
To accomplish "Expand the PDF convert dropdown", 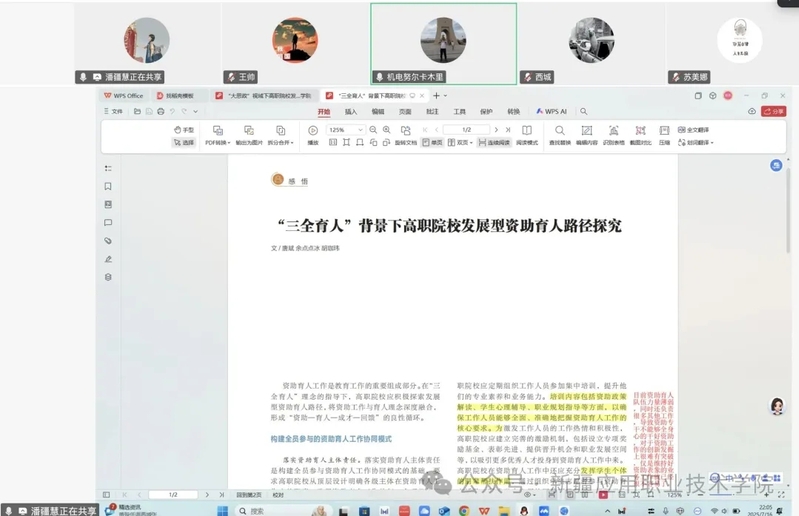I will 217,143.
